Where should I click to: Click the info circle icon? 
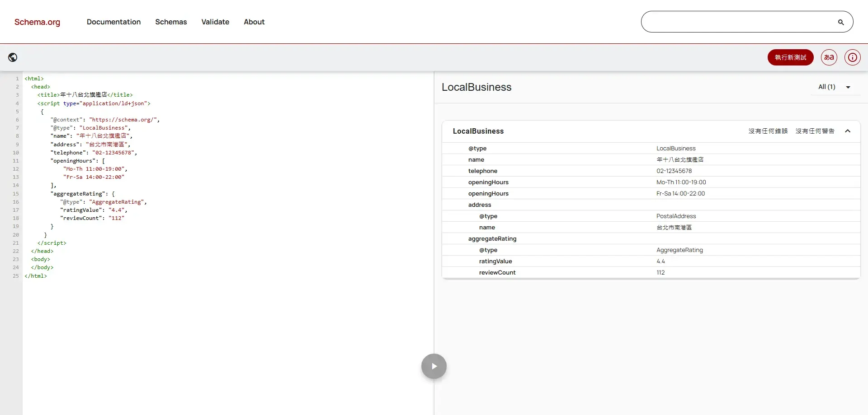[x=852, y=57]
